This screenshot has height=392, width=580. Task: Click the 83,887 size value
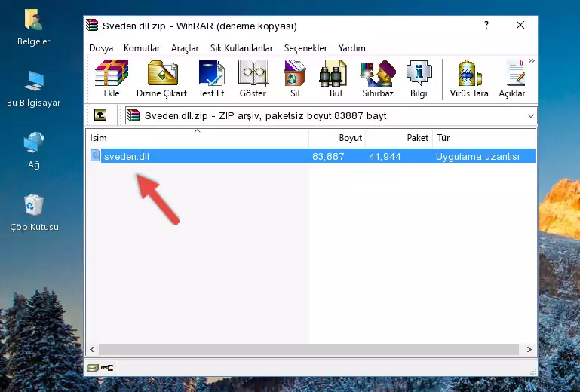[328, 157]
